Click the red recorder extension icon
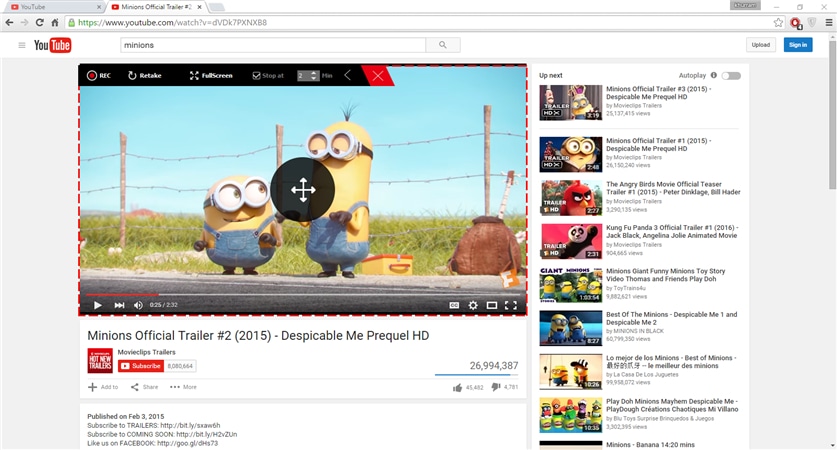837x450 pixels. pyautogui.click(x=796, y=23)
